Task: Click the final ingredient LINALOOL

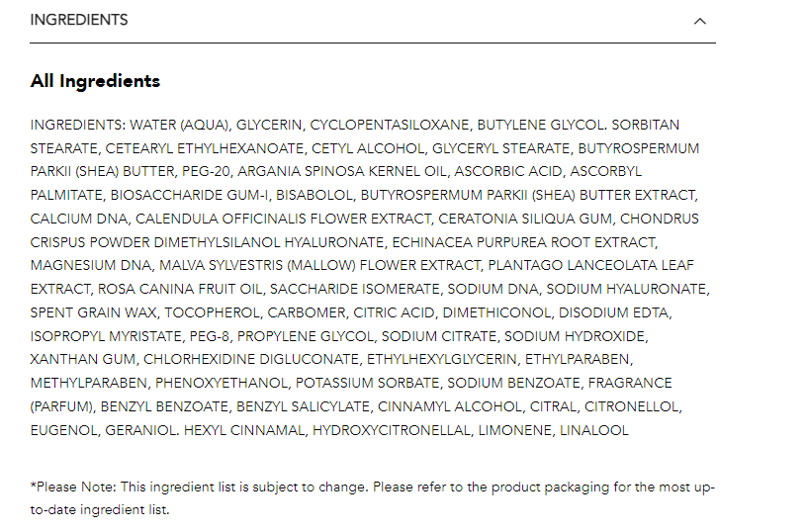Action: [594, 430]
